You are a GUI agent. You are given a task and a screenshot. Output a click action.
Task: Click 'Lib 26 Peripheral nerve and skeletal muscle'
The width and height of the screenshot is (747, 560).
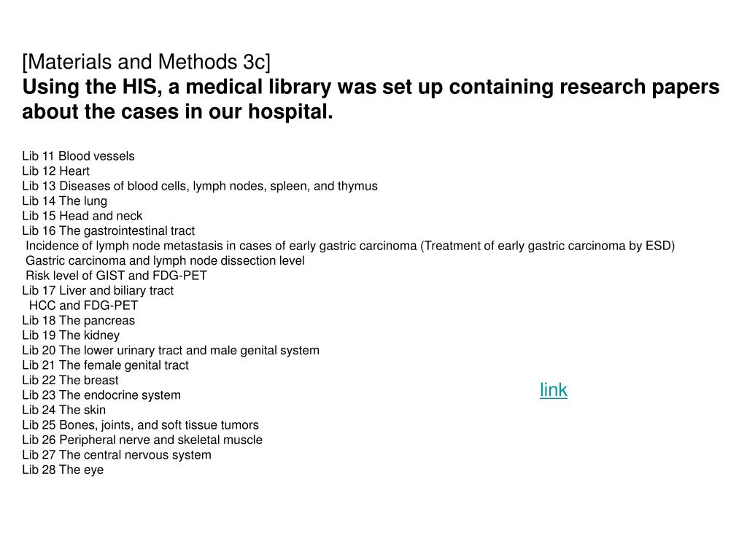pyautogui.click(x=142, y=440)
